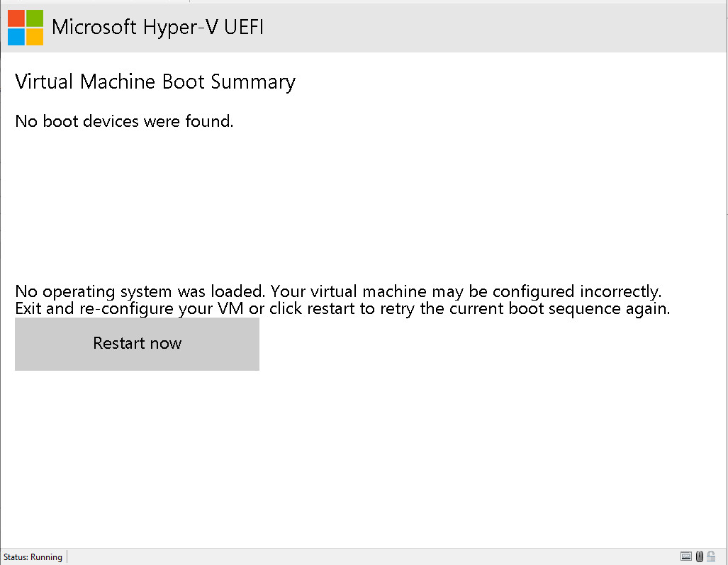This screenshot has height=565, width=728.
Task: Click the Restart now button
Action: (137, 344)
